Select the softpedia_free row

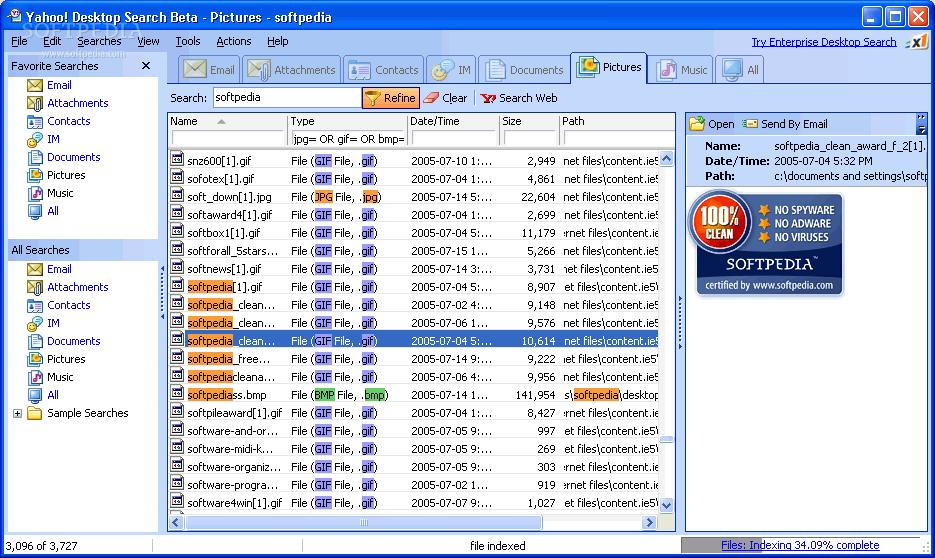(x=414, y=359)
